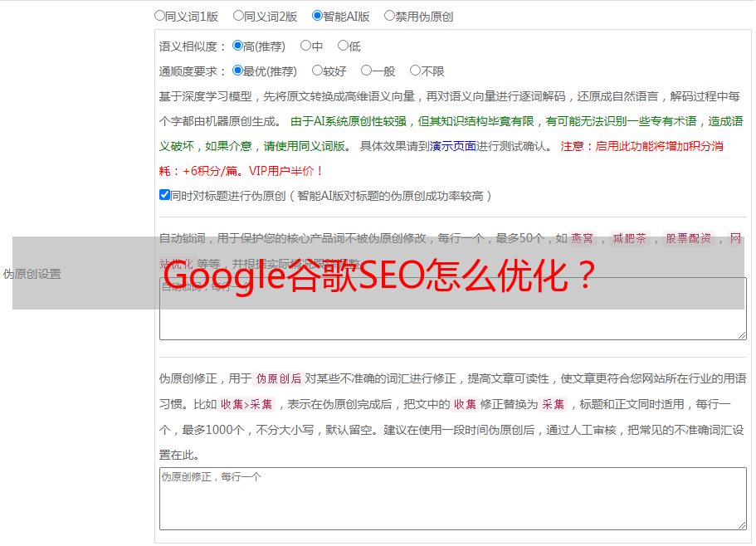Set 通顺度要求 to 不限
The image size is (756, 546).
[415, 71]
